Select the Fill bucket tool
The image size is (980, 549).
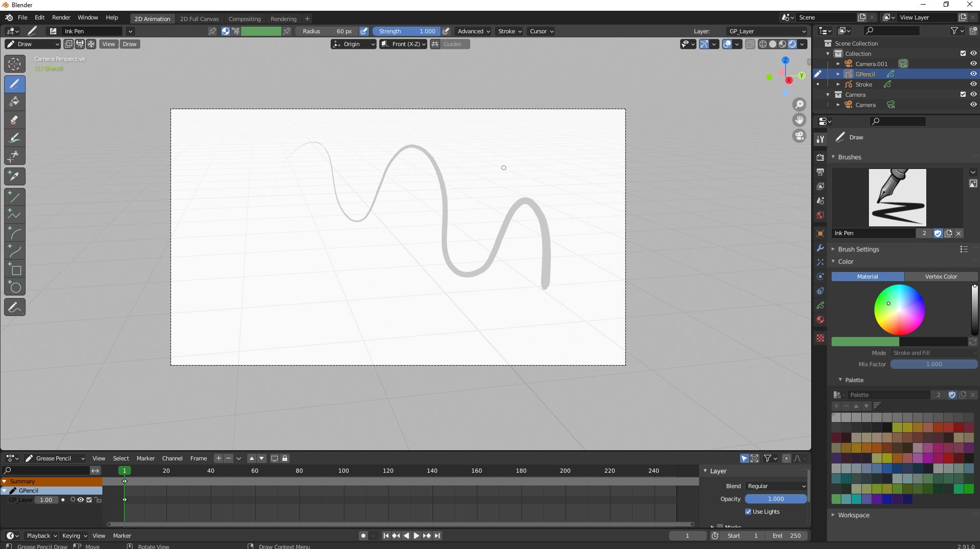(15, 102)
